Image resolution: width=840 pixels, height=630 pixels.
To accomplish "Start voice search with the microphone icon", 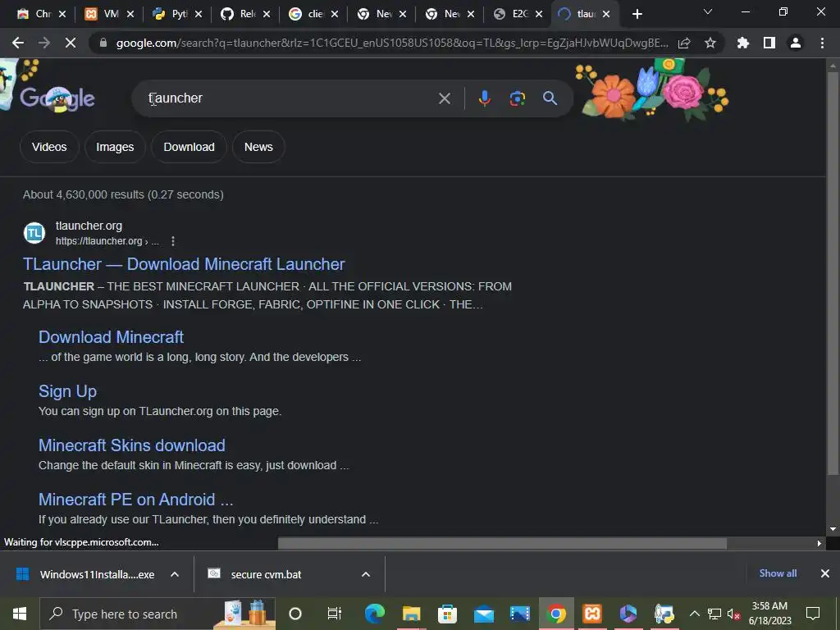I will pos(484,98).
